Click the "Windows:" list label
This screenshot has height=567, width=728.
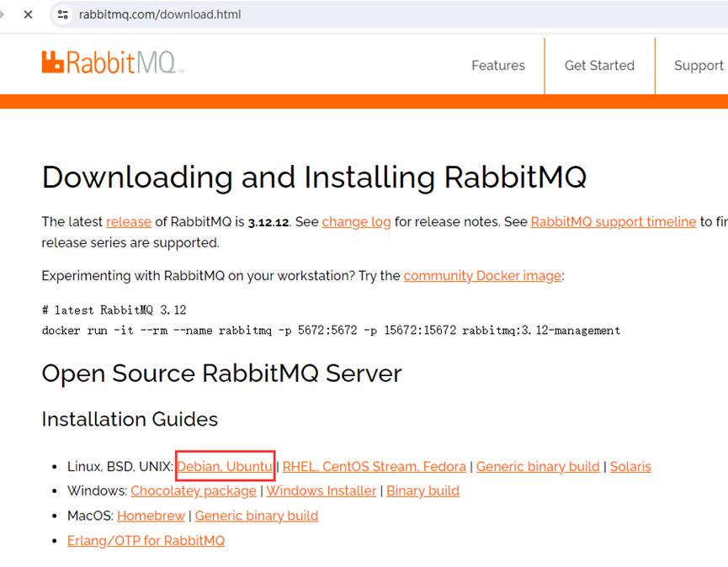98,491
